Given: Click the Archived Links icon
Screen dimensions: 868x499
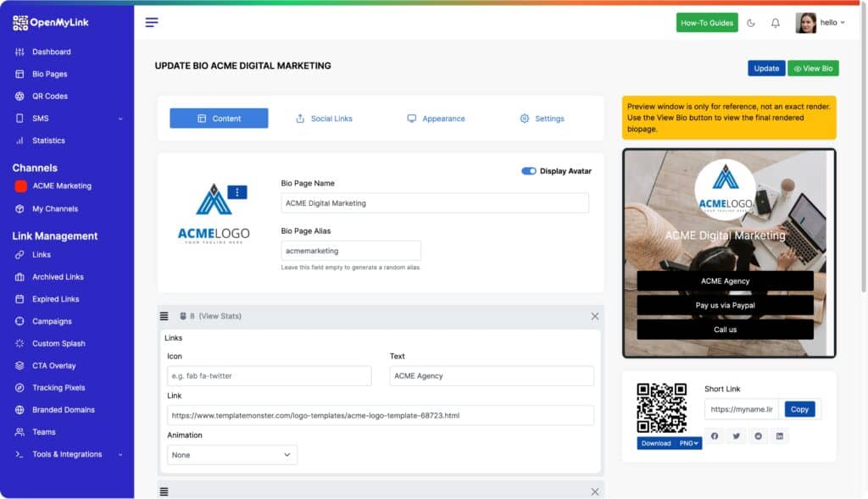Looking at the screenshot, I should tap(19, 276).
